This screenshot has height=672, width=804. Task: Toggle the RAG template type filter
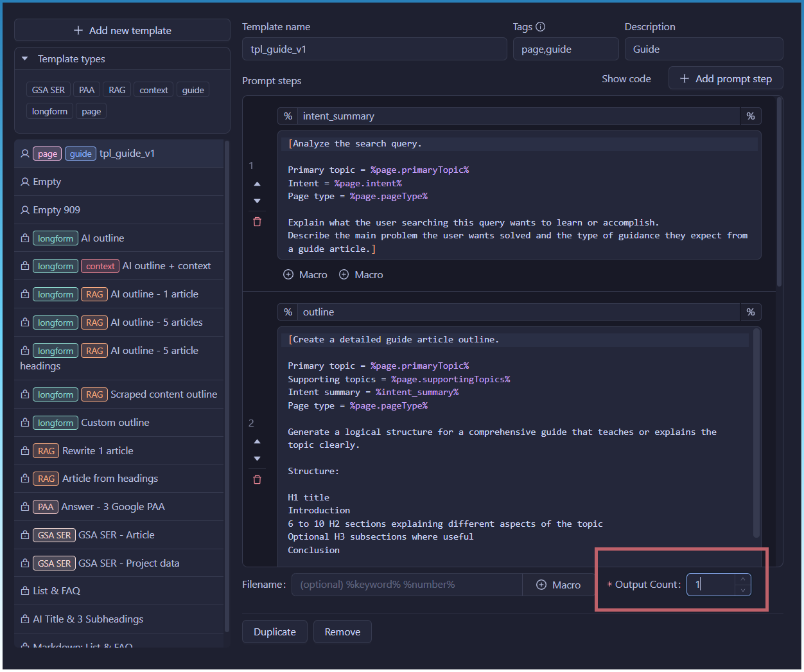click(x=117, y=90)
